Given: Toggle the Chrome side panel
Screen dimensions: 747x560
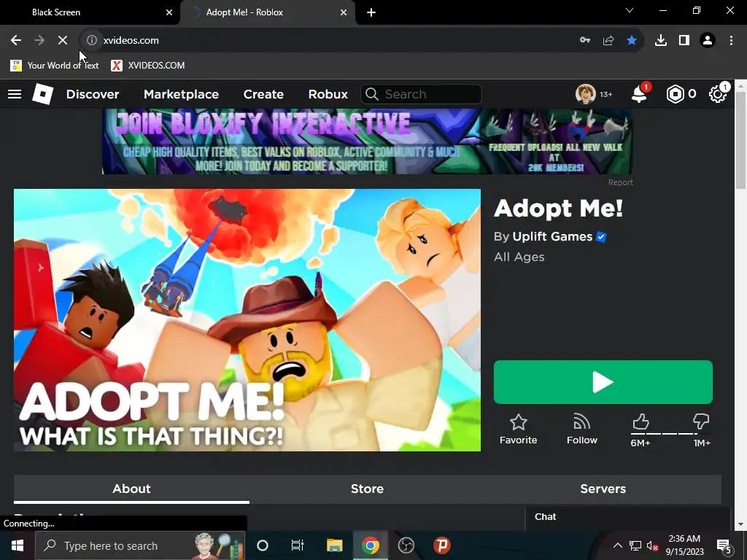Looking at the screenshot, I should click(x=684, y=41).
